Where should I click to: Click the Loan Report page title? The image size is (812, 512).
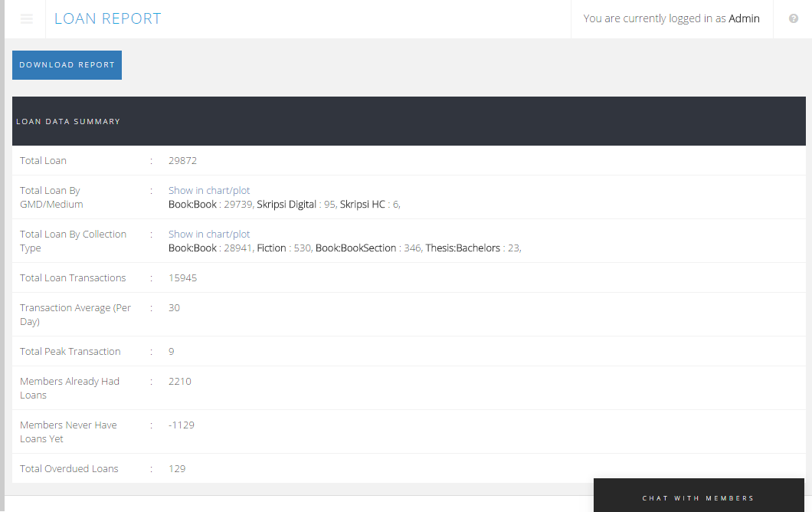[x=108, y=18]
